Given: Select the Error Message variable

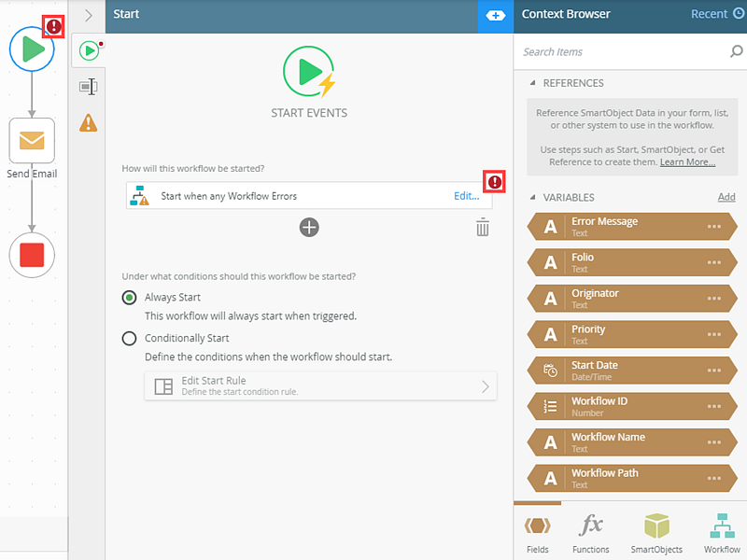Looking at the screenshot, I should point(632,227).
